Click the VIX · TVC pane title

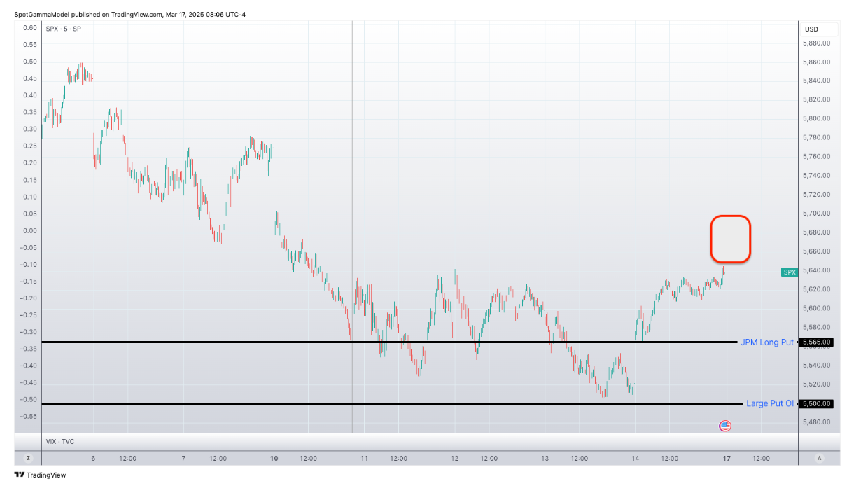pyautogui.click(x=59, y=441)
